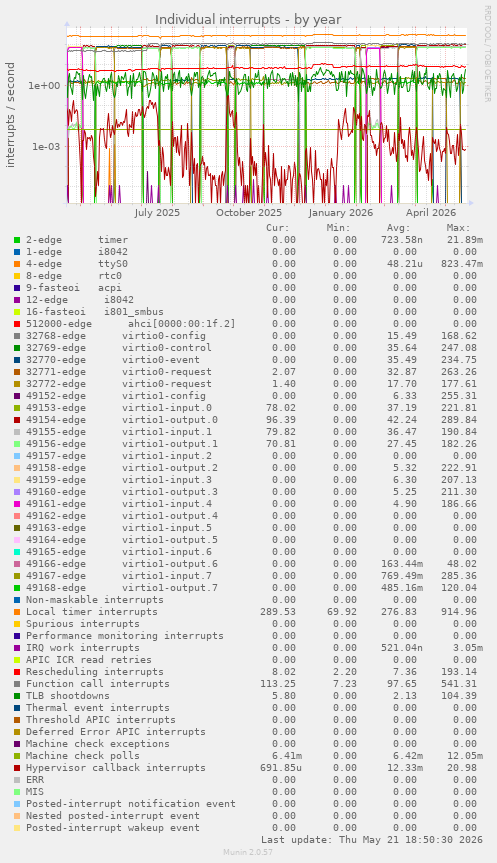Screen dimensions: 497x863
Task: Click the gray Function call interrupts swatch
Action: 17,684
